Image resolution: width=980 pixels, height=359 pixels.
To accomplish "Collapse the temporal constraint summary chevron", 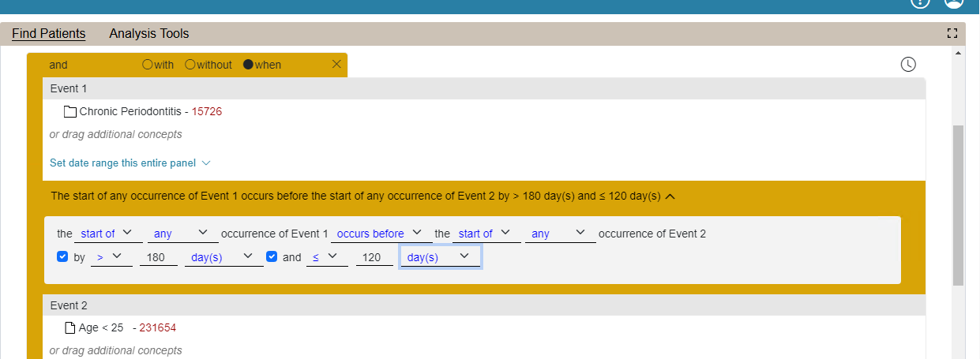I will click(x=670, y=196).
